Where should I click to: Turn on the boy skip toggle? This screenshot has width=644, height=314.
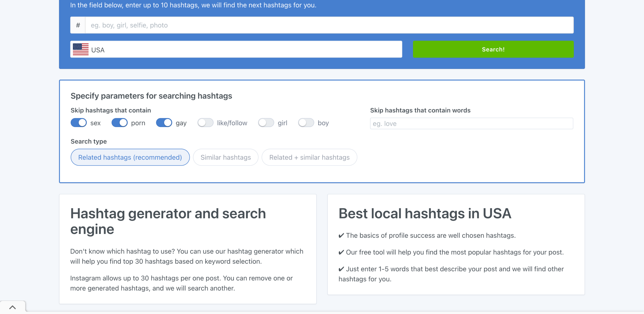click(x=306, y=123)
